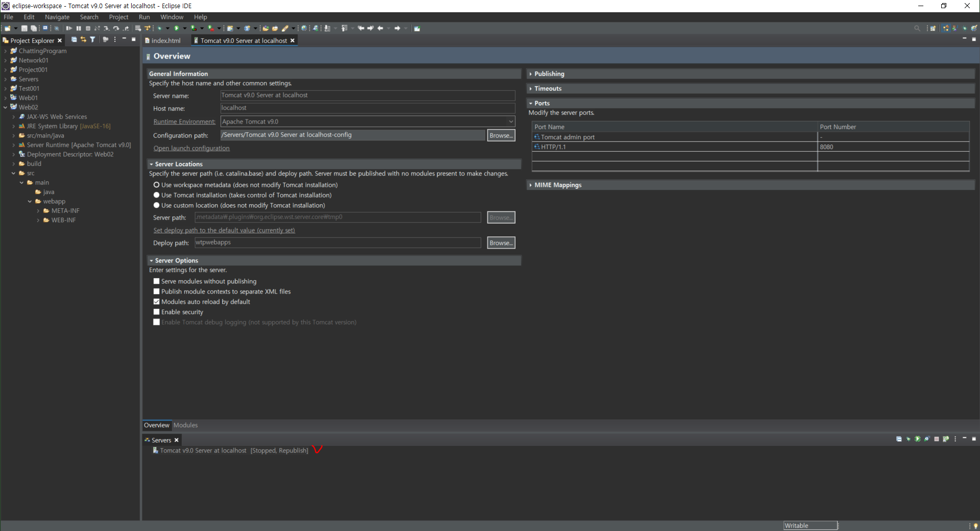The image size is (980, 531).
Task: Close the Tomcat v9.0 Server editor tab
Action: (x=292, y=40)
